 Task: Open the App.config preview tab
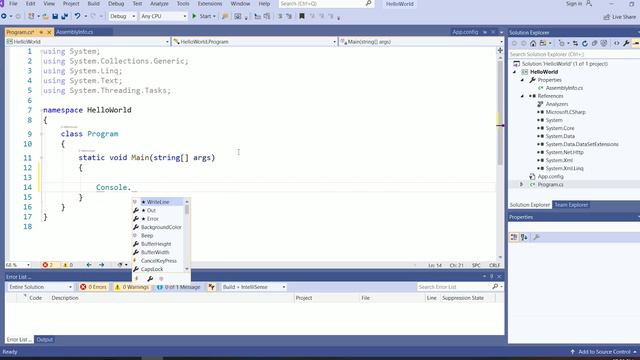[x=465, y=32]
